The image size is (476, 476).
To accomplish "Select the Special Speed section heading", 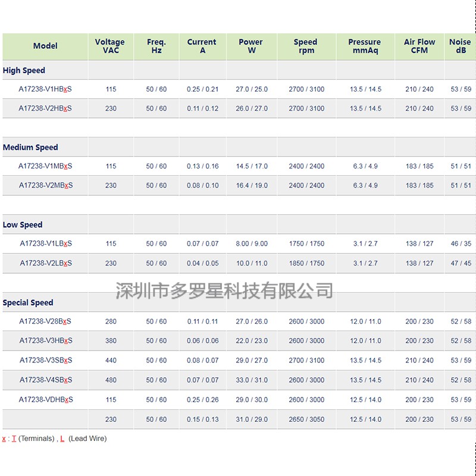I will click(28, 303).
